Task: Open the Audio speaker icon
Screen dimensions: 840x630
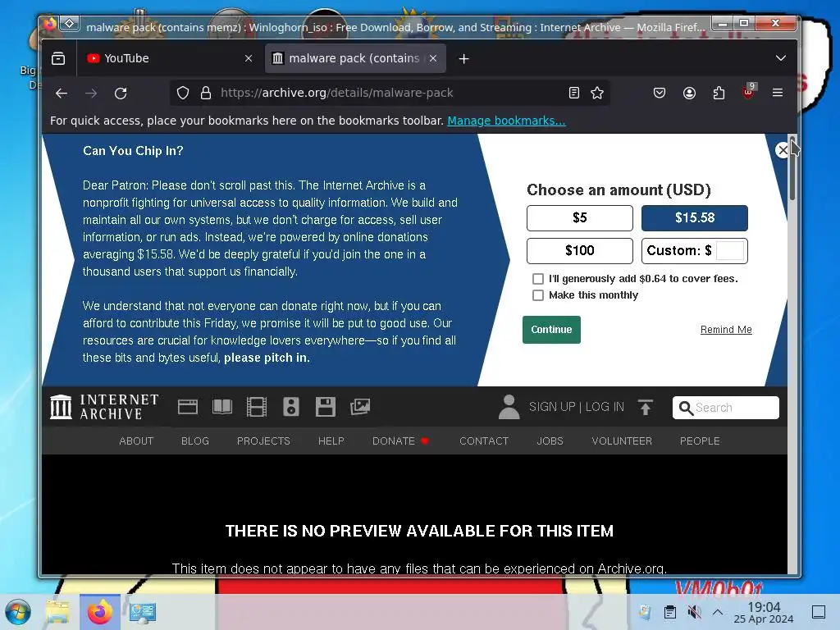Action: (x=291, y=407)
